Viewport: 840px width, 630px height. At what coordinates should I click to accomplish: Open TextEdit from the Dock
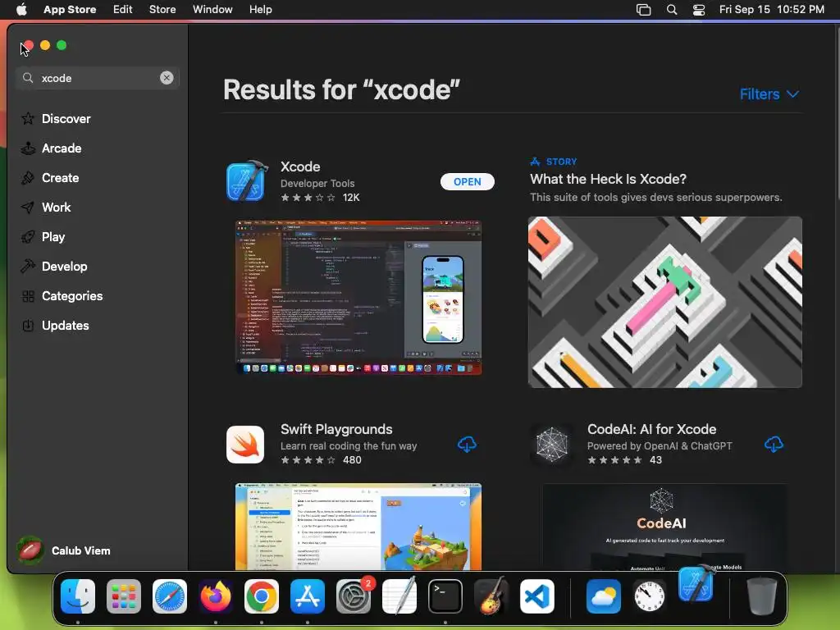click(399, 596)
